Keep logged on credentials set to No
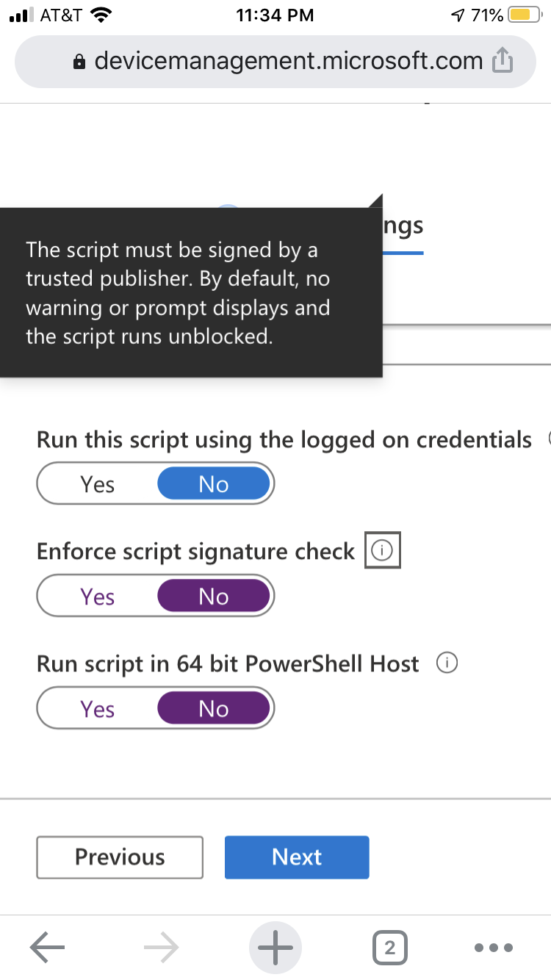Image resolution: width=551 pixels, height=980 pixels. click(x=212, y=483)
